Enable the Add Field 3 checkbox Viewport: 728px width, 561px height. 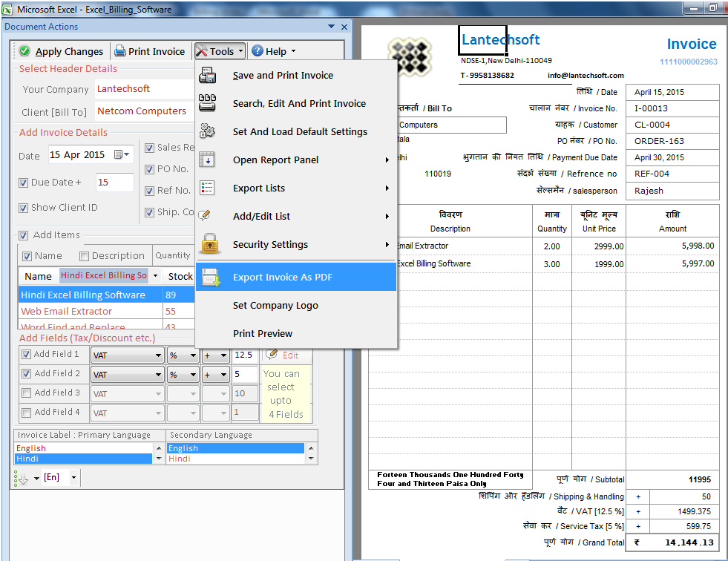click(27, 393)
